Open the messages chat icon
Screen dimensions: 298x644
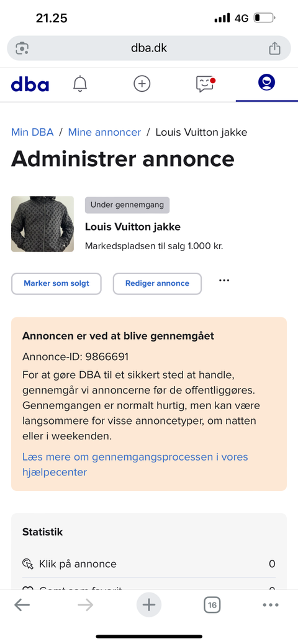pyautogui.click(x=205, y=84)
